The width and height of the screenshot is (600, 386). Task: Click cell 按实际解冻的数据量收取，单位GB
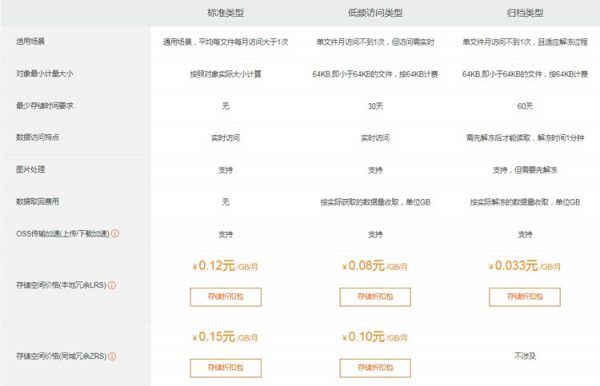click(525, 202)
